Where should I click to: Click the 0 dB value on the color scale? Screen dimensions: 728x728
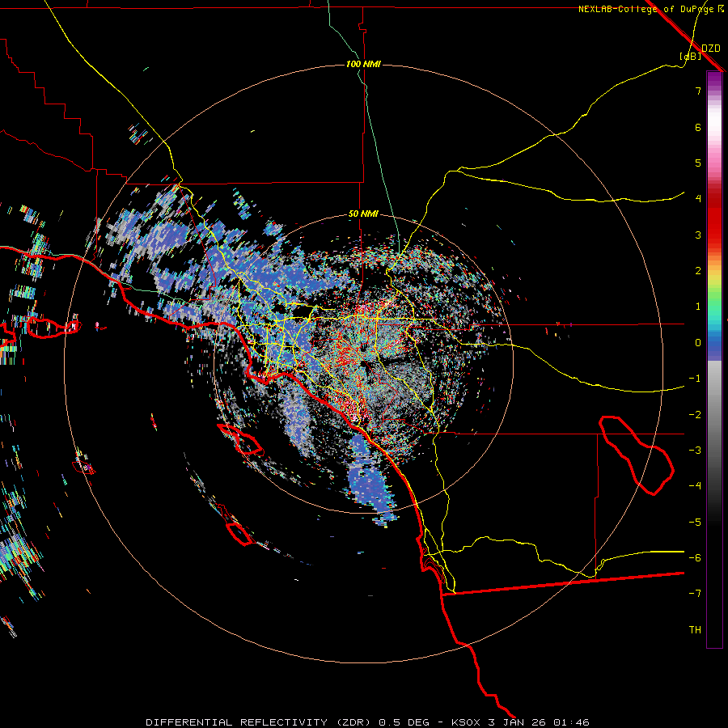[698, 343]
